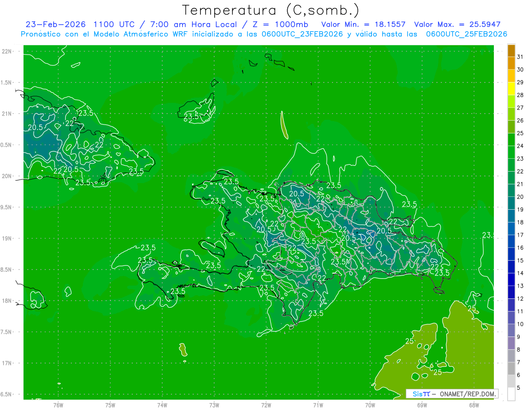
Task: Click the 71W longitude axis label
Action: pos(318,405)
